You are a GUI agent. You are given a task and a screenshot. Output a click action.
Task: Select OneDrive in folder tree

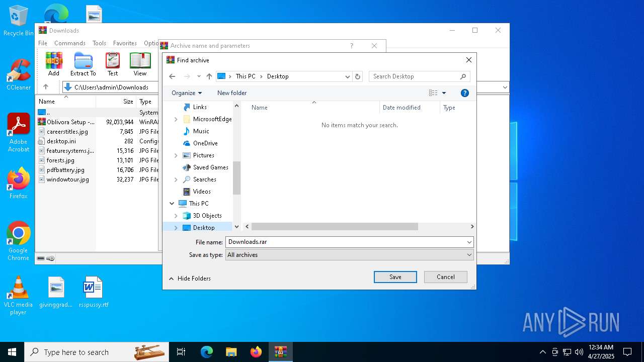click(205, 143)
